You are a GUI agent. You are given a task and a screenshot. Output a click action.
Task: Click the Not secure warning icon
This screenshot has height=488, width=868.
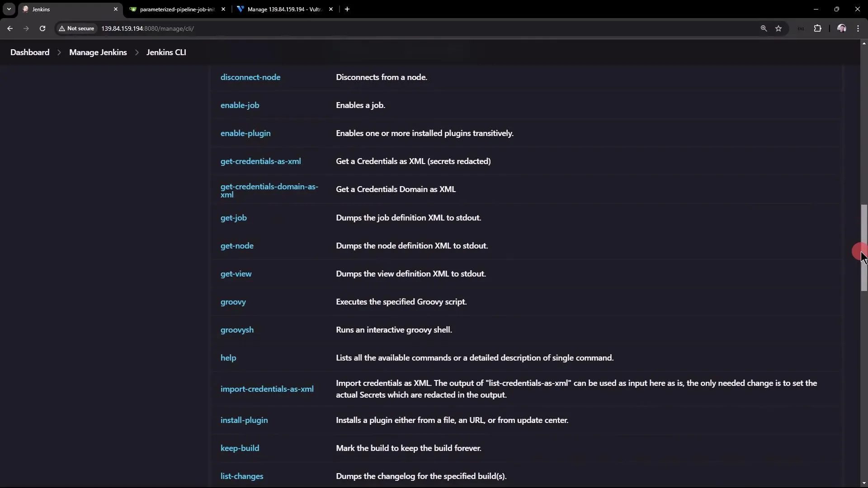pos(62,28)
